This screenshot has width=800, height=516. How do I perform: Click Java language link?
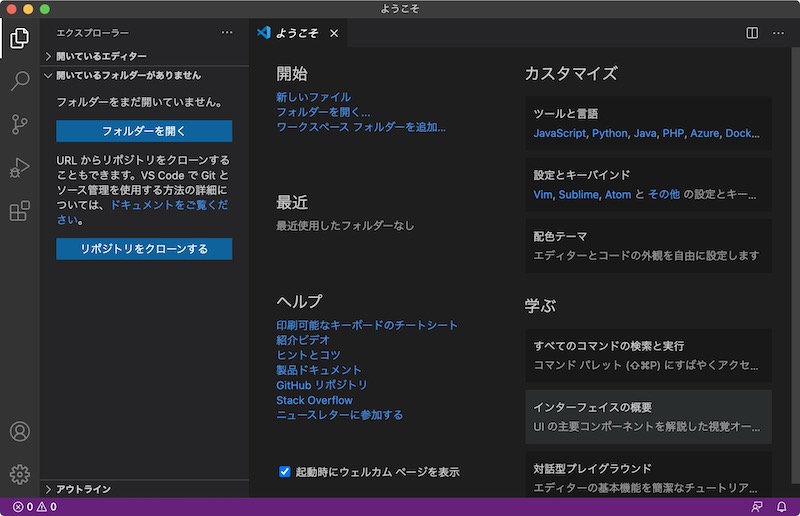[x=645, y=133]
